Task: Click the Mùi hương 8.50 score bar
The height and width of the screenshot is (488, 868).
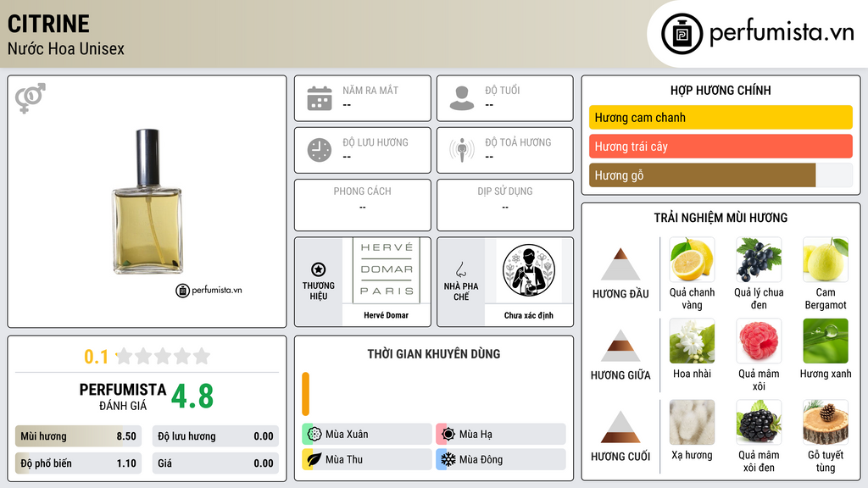Action: tap(78, 436)
